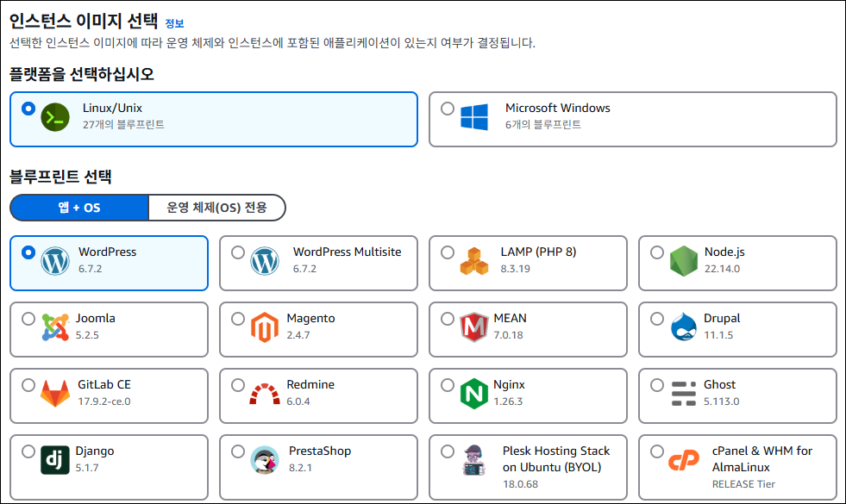Click the Node.js version 22.14.0 text

[x=722, y=269]
